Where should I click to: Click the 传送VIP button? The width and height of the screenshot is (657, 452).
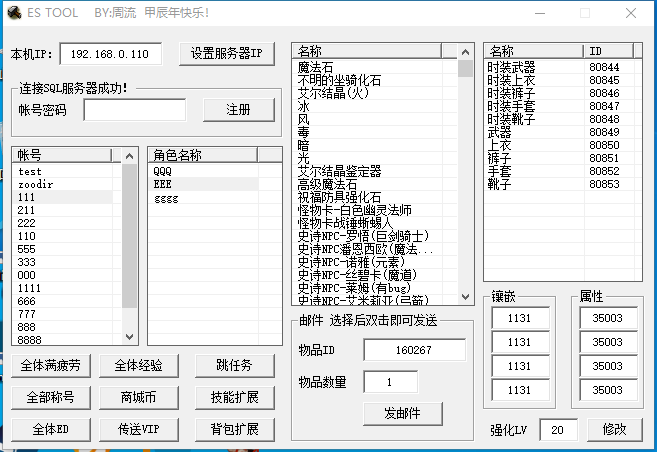139,429
